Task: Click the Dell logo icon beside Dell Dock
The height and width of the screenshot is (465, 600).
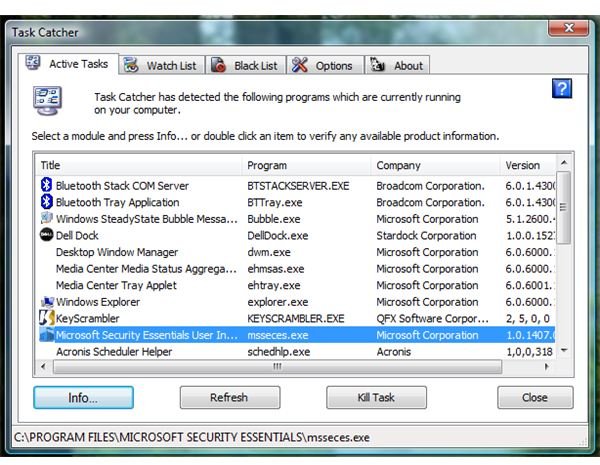Action: tap(46, 235)
